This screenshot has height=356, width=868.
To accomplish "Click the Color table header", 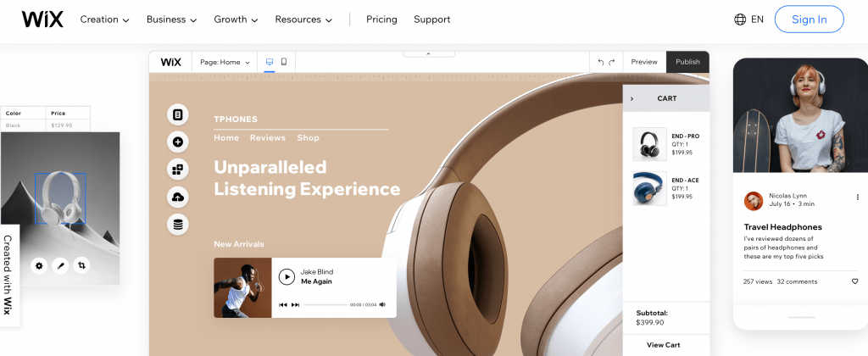I will [x=14, y=113].
